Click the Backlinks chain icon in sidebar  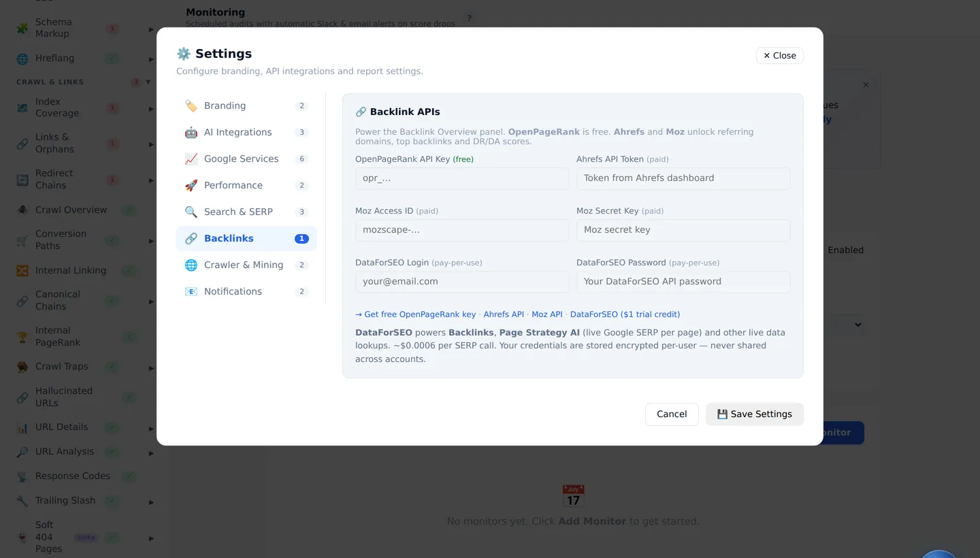point(191,238)
